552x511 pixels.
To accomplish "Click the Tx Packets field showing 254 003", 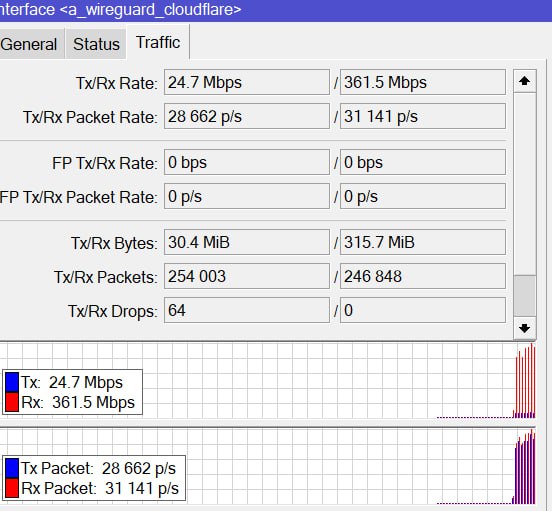I will point(247,276).
